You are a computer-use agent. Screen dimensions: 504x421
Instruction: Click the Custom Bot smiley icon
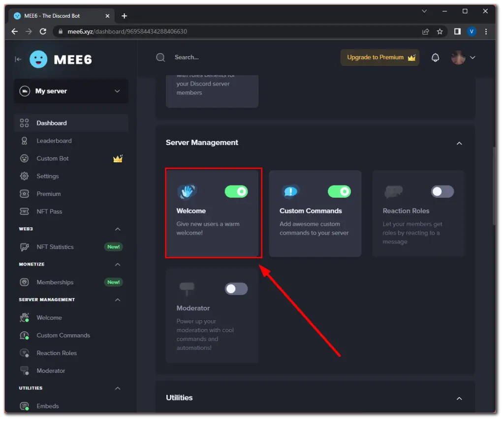click(24, 158)
